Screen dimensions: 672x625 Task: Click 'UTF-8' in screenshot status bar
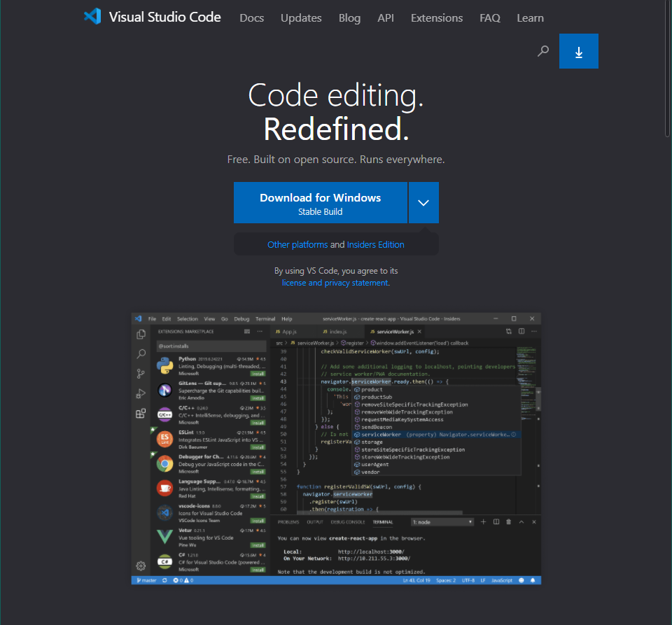click(468, 580)
